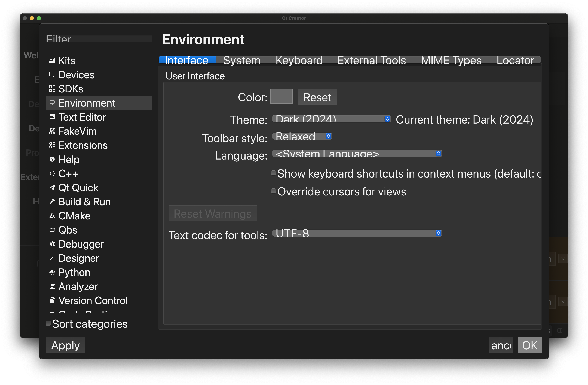
Task: Switch to the System tab
Action: pos(242,60)
